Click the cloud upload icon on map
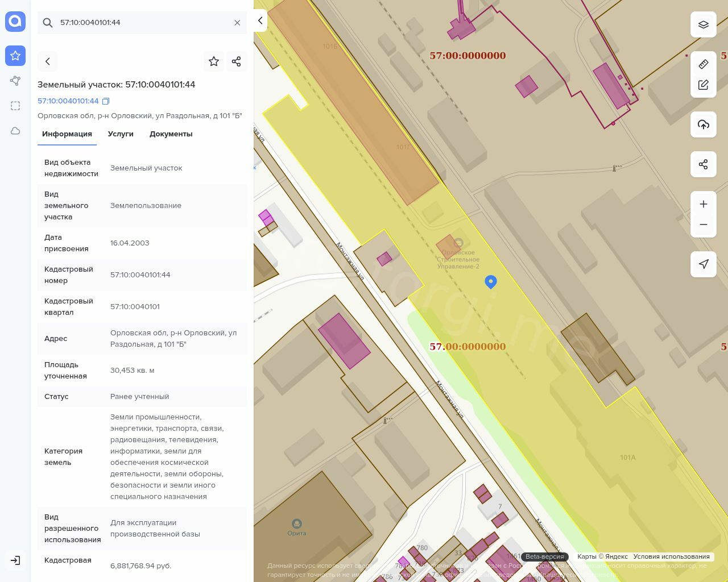 (704, 124)
